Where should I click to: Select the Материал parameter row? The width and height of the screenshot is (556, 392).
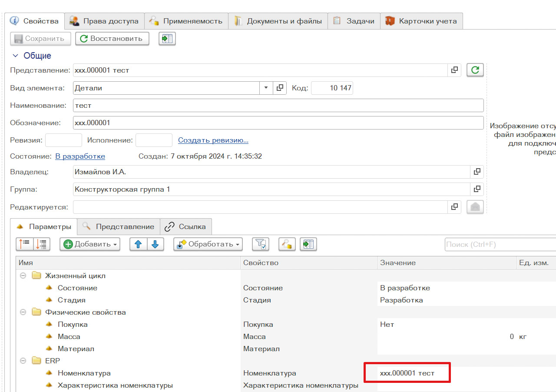coord(286,349)
